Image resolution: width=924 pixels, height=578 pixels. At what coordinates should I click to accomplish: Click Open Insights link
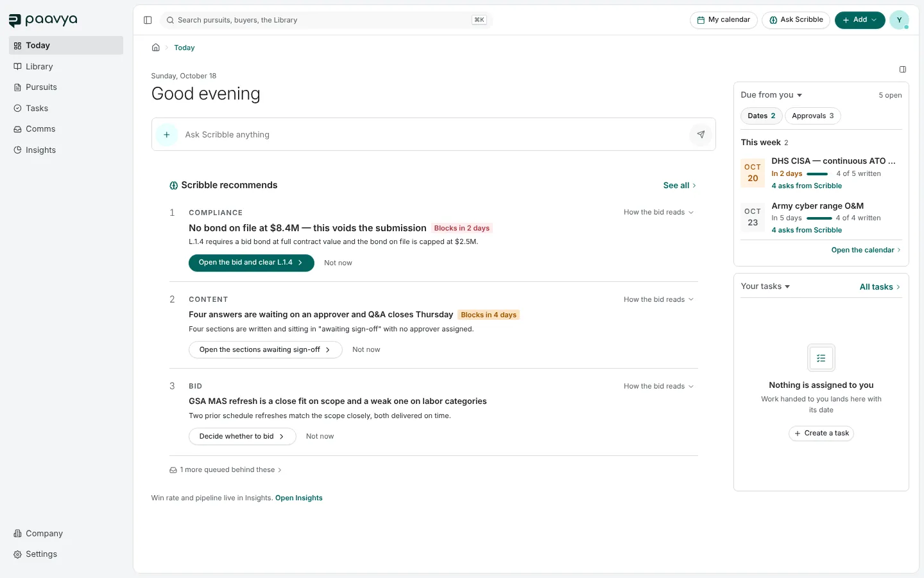click(x=299, y=498)
